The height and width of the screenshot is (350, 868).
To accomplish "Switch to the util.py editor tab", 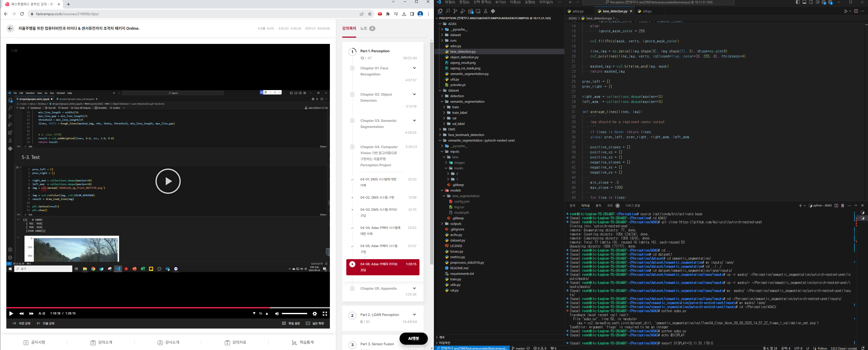I will coord(647,11).
